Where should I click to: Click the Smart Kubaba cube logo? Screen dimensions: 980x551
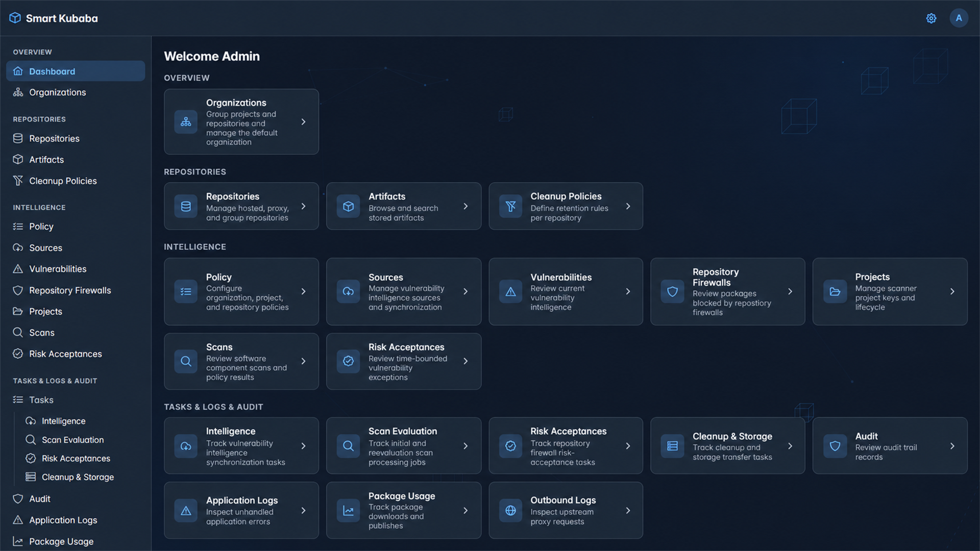click(15, 18)
